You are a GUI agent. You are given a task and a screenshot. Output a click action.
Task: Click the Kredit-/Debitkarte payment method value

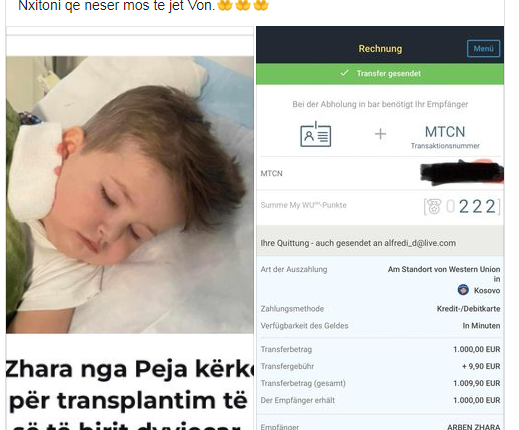pyautogui.click(x=468, y=309)
